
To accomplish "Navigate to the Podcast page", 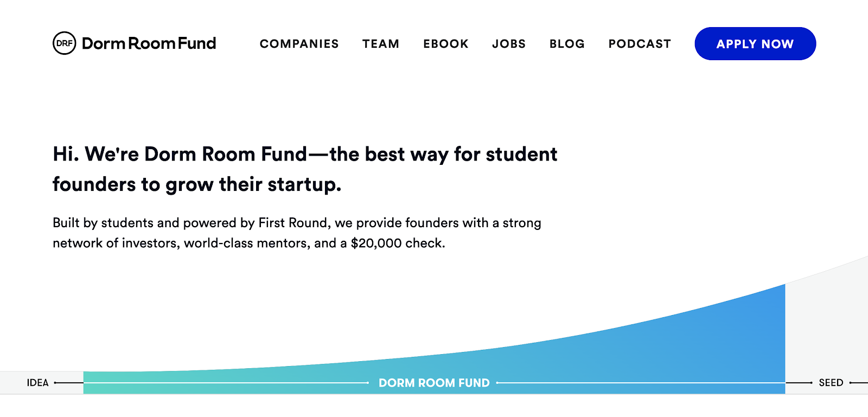I will click(640, 44).
